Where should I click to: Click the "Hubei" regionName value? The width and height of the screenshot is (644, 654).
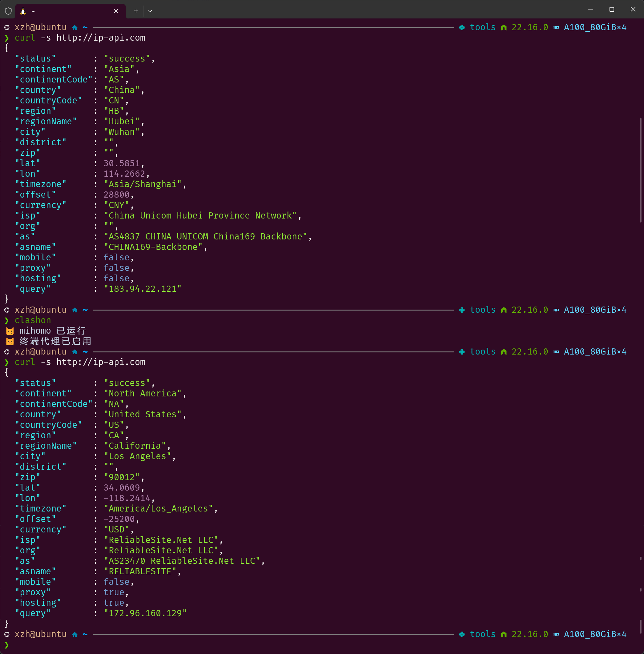pos(121,121)
